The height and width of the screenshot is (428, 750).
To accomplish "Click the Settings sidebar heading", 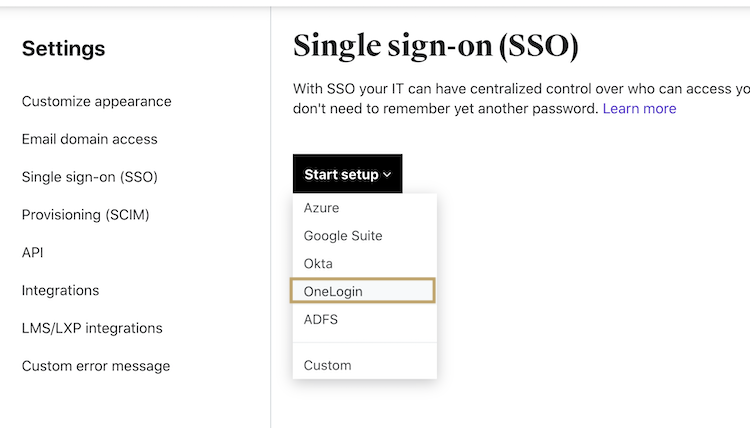I will [63, 48].
